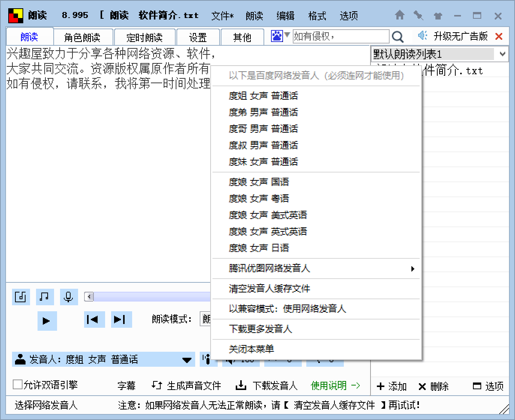Screen dimensions: 515x420
Task: Open the 朗读 menu in title bar
Action: (x=254, y=16)
